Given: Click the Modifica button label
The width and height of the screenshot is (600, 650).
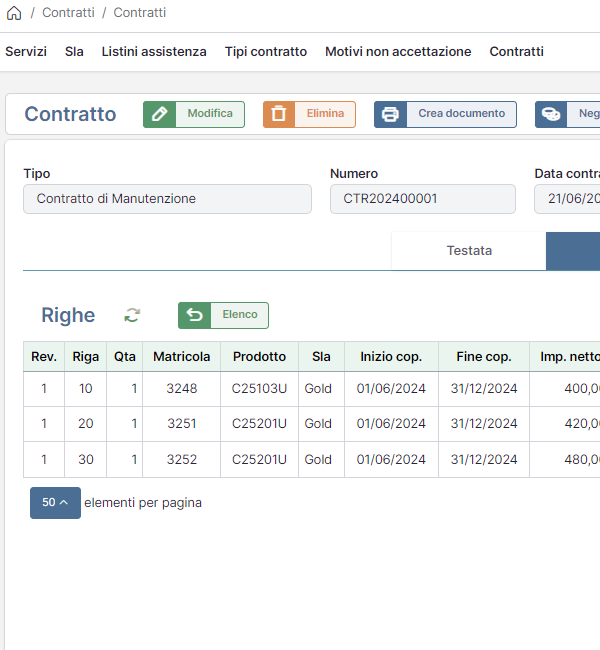Looking at the screenshot, I should coord(210,113).
